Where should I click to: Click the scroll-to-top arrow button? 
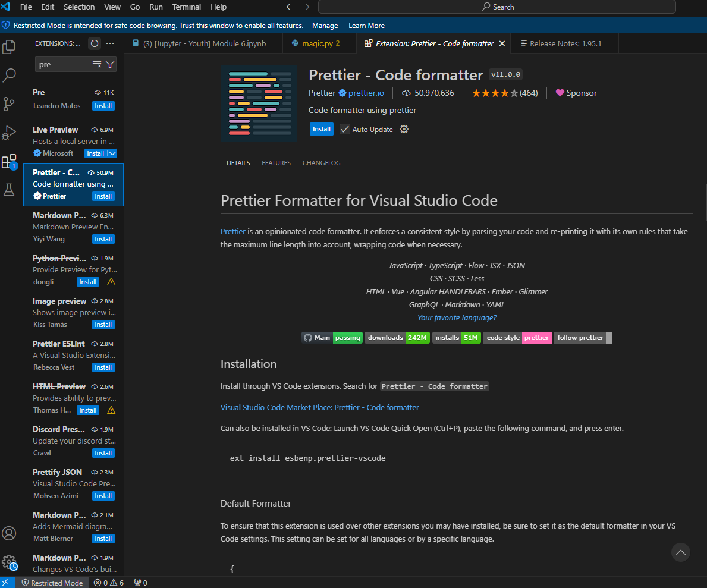[x=680, y=552]
